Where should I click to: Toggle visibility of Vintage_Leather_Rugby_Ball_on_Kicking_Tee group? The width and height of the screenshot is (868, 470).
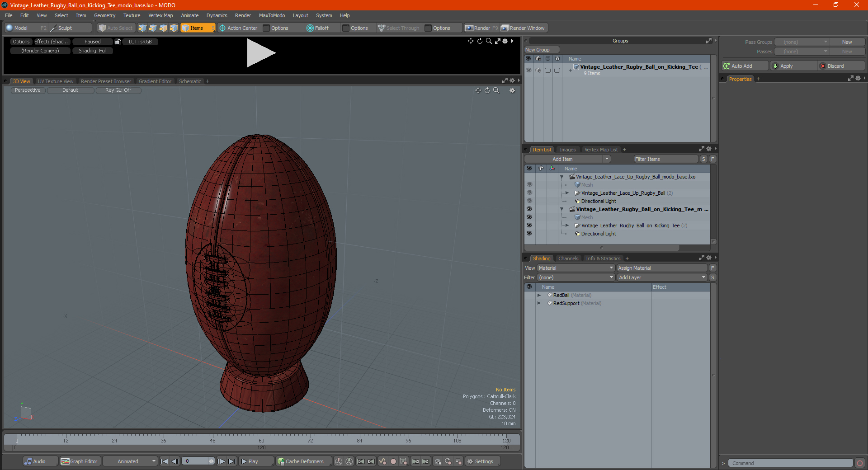(x=528, y=70)
